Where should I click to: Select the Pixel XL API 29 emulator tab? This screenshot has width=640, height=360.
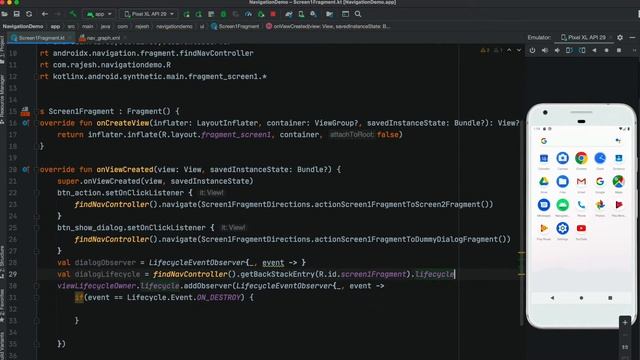coord(583,37)
